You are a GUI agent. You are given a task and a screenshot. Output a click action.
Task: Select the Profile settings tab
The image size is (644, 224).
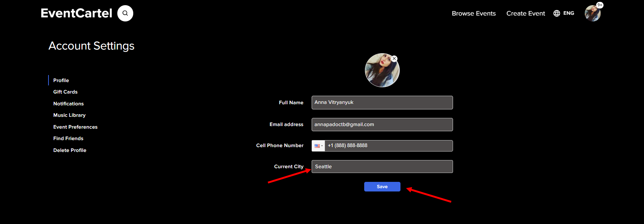click(x=61, y=80)
